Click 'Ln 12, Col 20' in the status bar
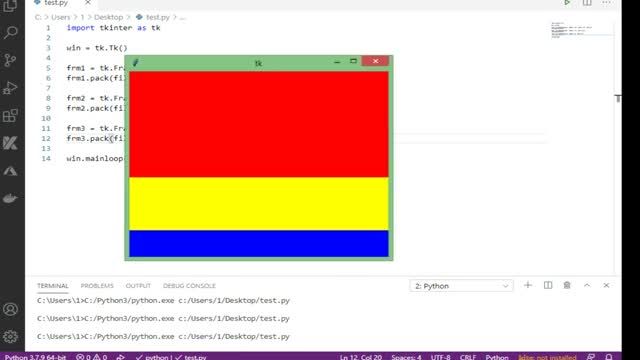Screen dimensions: 640x360 (361, 357)
